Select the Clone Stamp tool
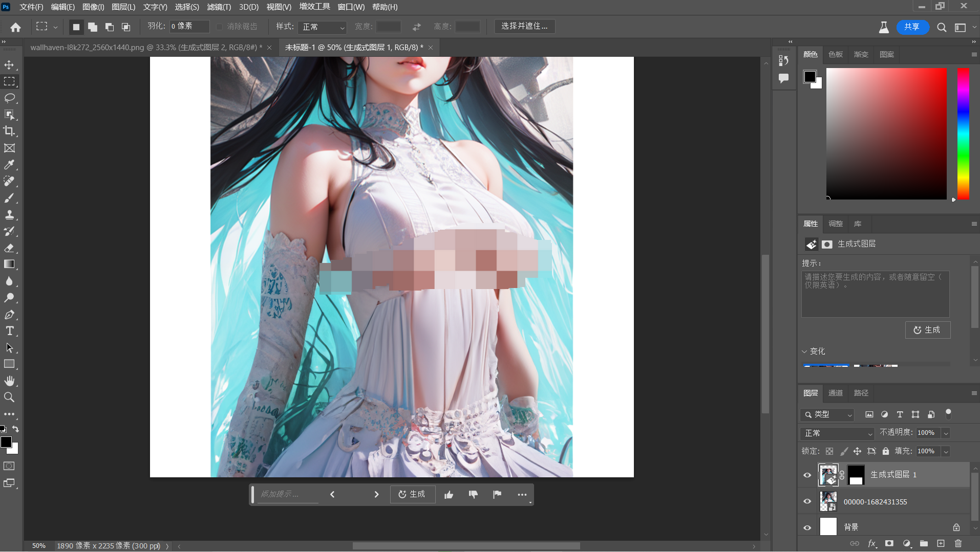Image resolution: width=980 pixels, height=552 pixels. click(9, 214)
